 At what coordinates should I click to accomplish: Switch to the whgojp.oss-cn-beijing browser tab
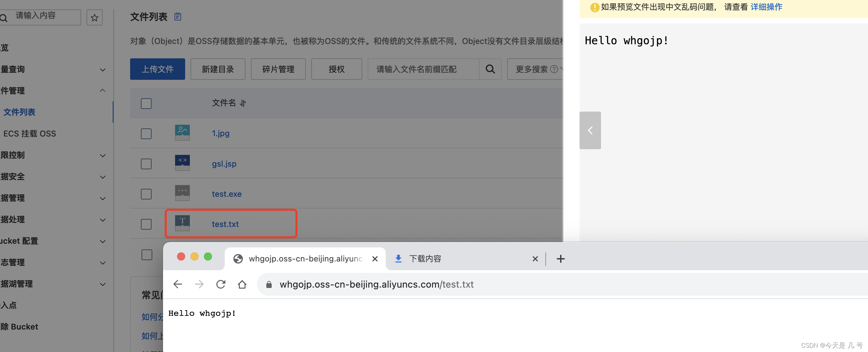306,259
